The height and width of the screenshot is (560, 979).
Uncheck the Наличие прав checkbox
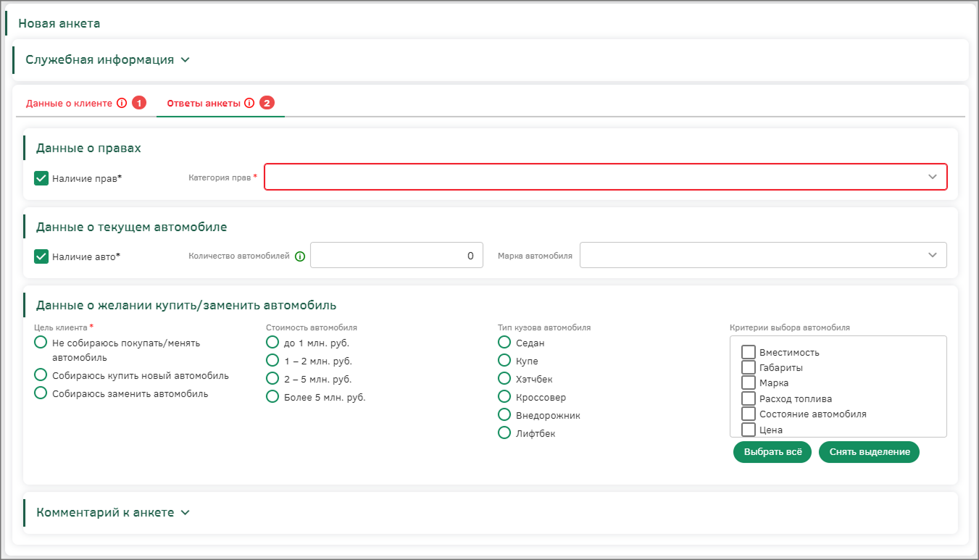click(x=41, y=178)
